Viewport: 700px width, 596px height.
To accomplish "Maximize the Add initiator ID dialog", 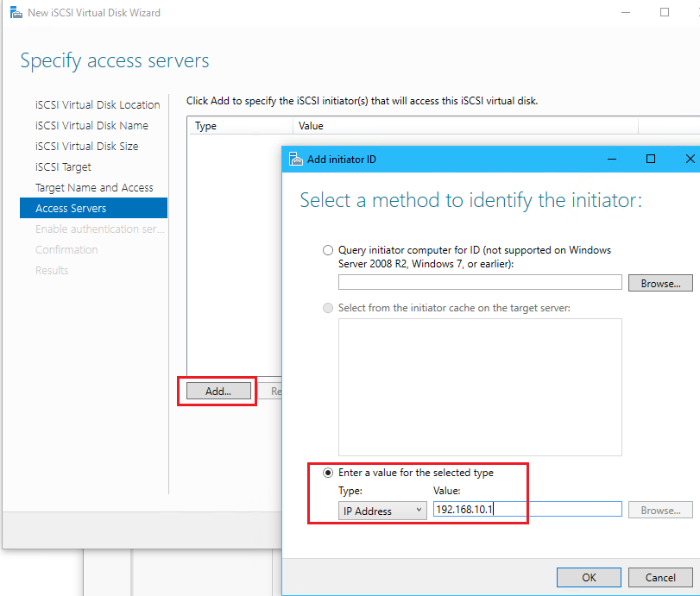I will [x=651, y=159].
